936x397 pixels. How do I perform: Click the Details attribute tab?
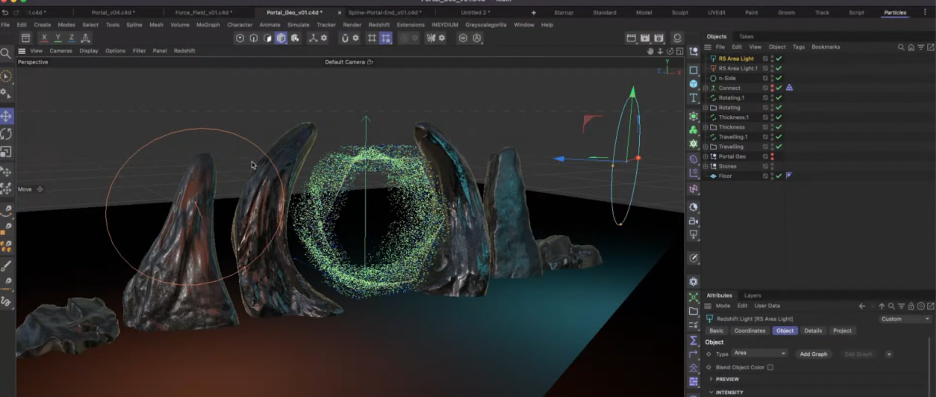pyautogui.click(x=813, y=331)
